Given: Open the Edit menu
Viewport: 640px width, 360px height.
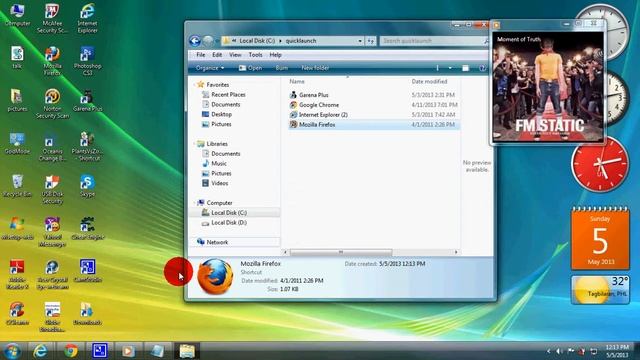Looking at the screenshot, I should [x=217, y=55].
